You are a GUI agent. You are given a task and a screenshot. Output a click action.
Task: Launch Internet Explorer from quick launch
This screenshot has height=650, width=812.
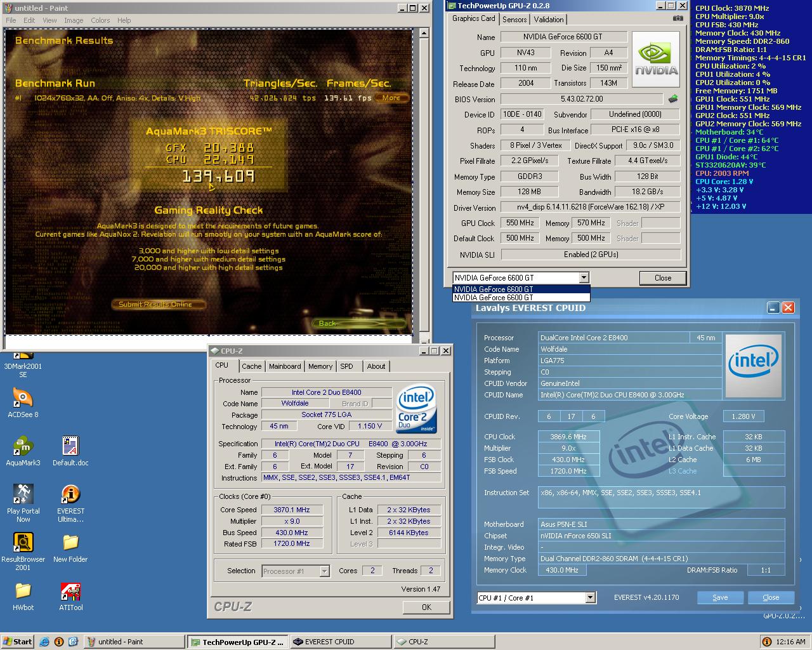(x=44, y=642)
